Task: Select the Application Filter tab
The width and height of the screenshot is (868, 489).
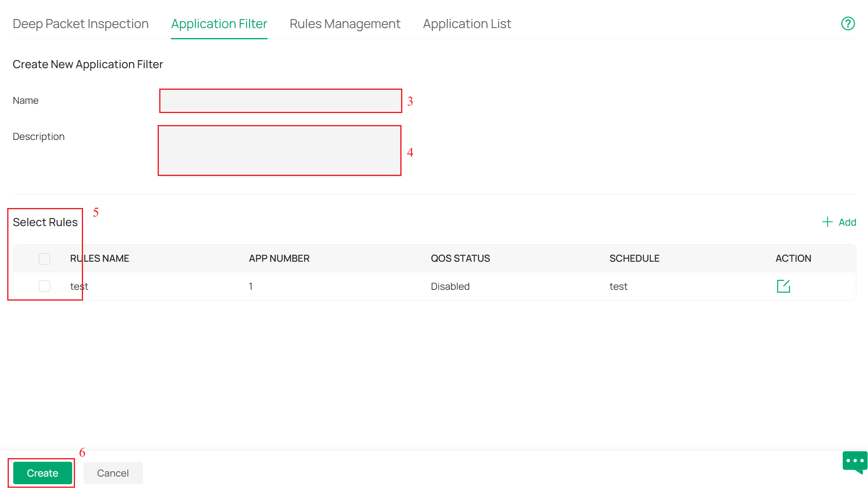Action: click(x=219, y=24)
